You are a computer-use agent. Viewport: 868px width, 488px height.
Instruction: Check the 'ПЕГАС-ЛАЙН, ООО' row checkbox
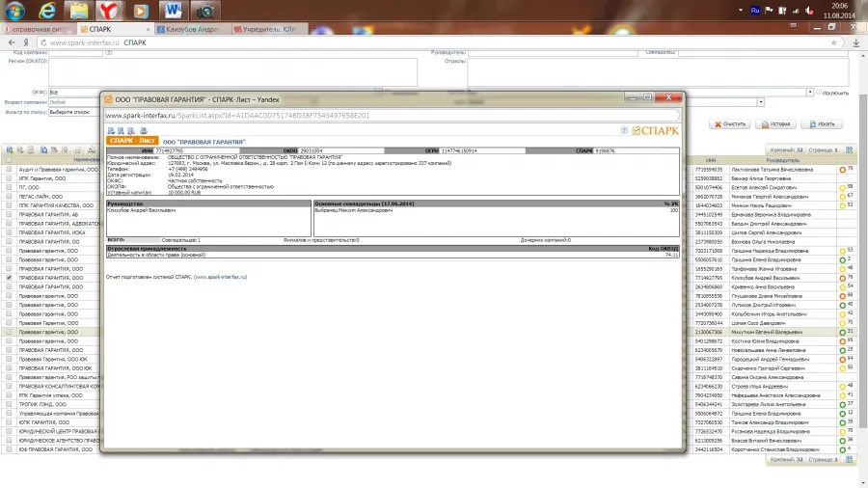pyautogui.click(x=9, y=197)
